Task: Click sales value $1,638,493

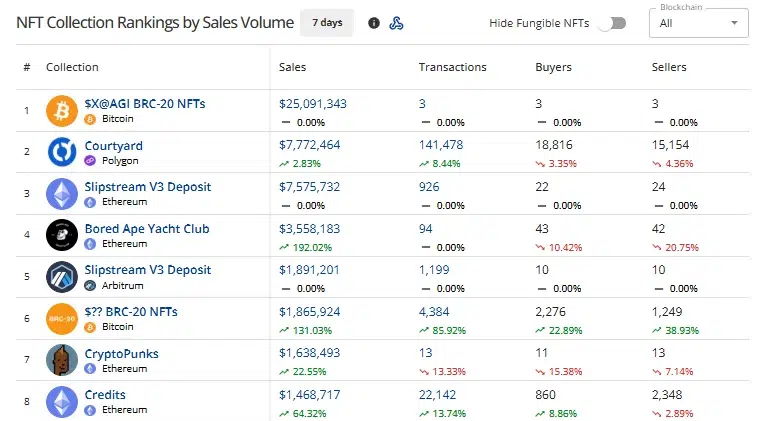Action: pos(309,353)
